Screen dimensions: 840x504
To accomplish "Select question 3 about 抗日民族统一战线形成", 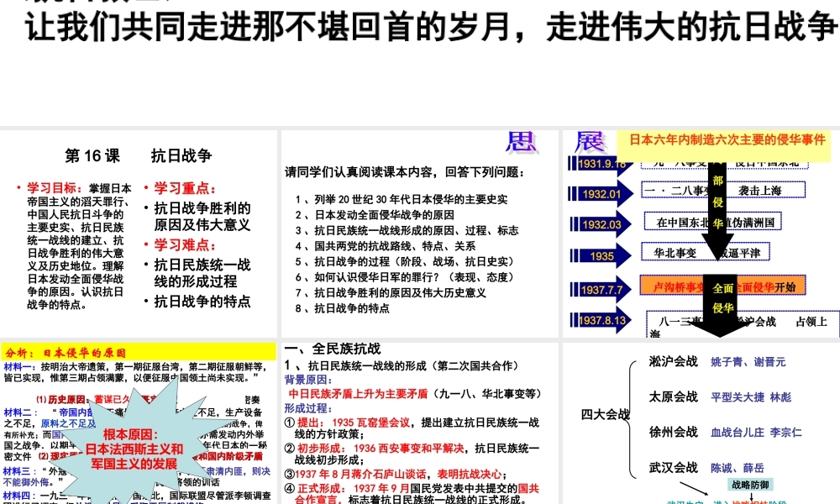I will tap(407, 230).
